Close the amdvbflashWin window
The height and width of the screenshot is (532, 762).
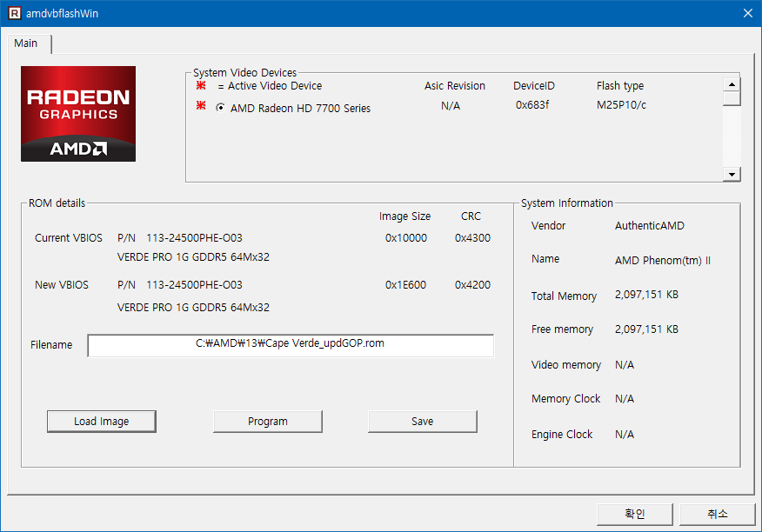(748, 13)
